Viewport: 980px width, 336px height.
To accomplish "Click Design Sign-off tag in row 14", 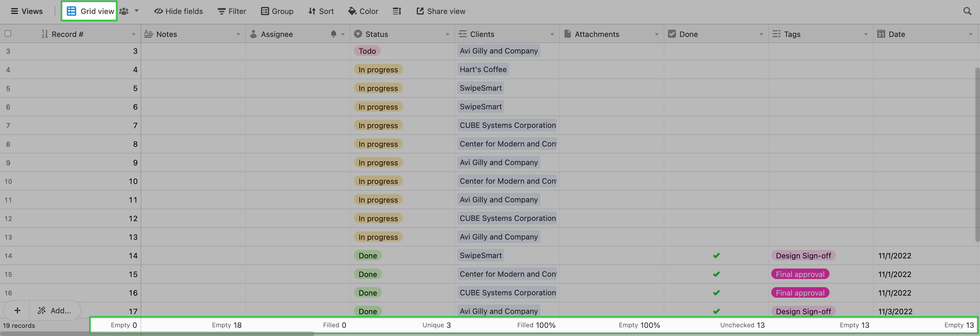I will click(x=803, y=256).
